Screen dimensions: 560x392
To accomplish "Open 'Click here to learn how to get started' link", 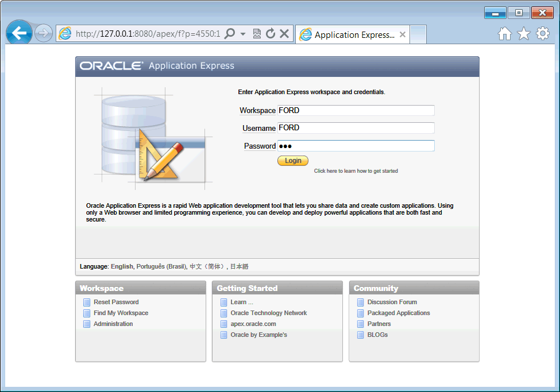I will pos(356,171).
